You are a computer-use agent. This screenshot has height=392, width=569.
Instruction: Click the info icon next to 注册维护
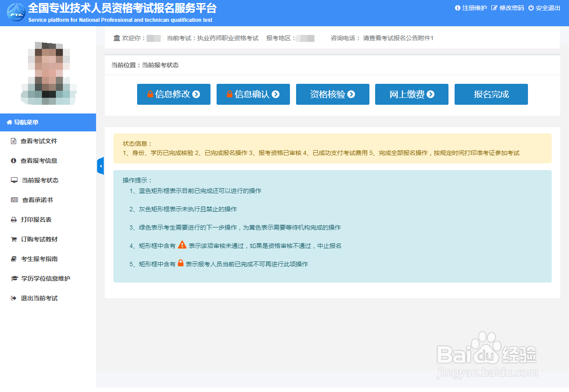pyautogui.click(x=458, y=7)
